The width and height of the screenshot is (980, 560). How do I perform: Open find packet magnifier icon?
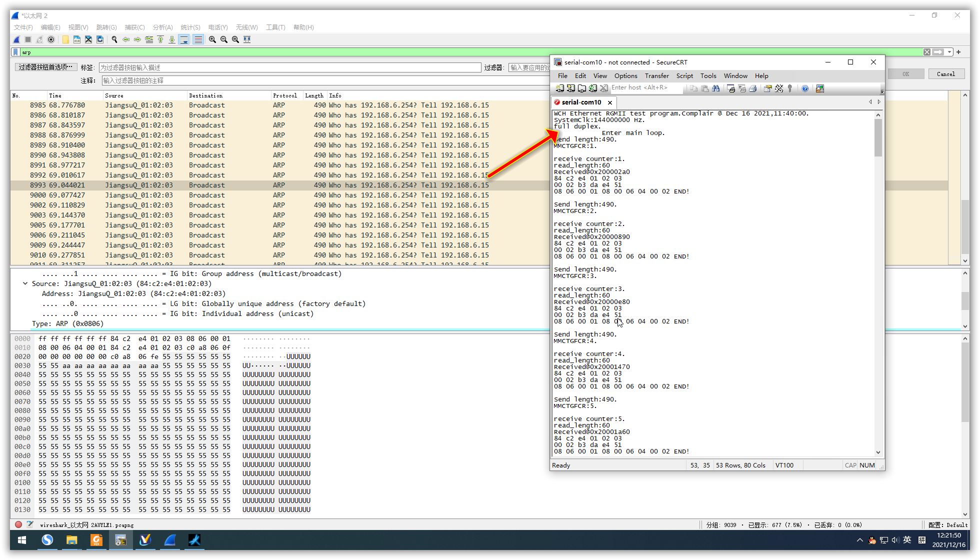click(114, 39)
